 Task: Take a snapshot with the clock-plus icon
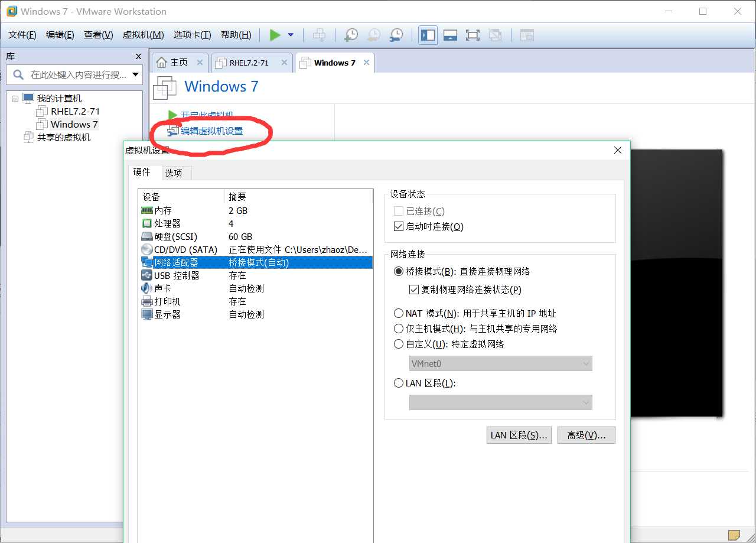351,35
